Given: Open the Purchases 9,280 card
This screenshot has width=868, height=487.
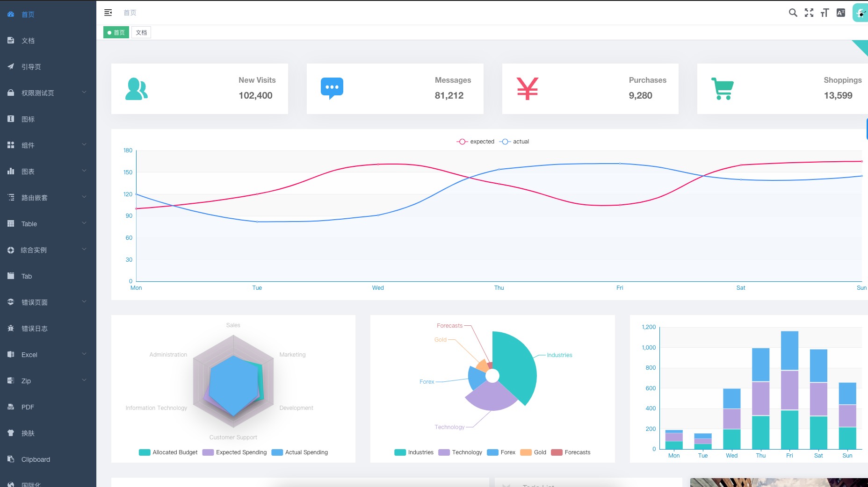Looking at the screenshot, I should 590,89.
